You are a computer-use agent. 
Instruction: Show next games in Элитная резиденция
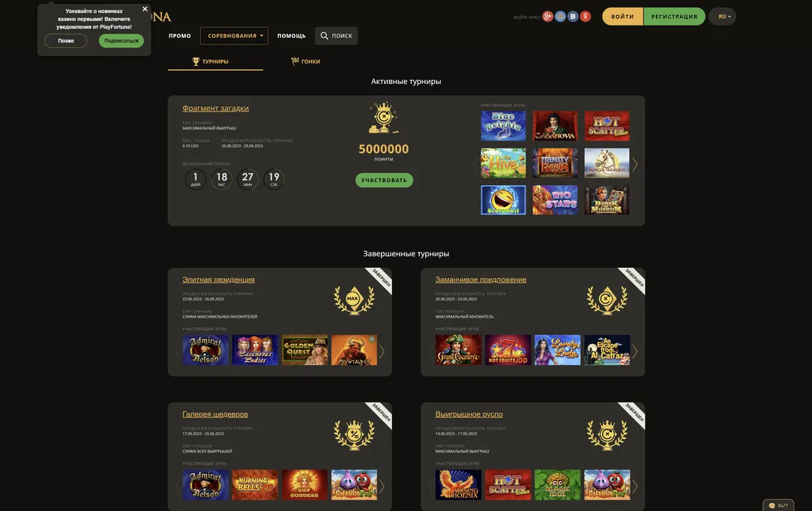pos(382,351)
